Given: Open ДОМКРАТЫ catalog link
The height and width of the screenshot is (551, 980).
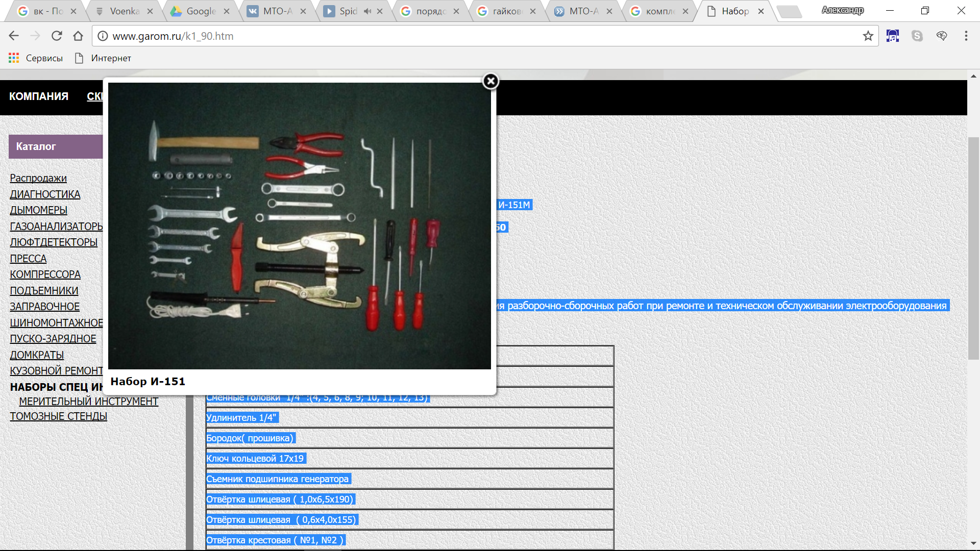Looking at the screenshot, I should tap(37, 355).
